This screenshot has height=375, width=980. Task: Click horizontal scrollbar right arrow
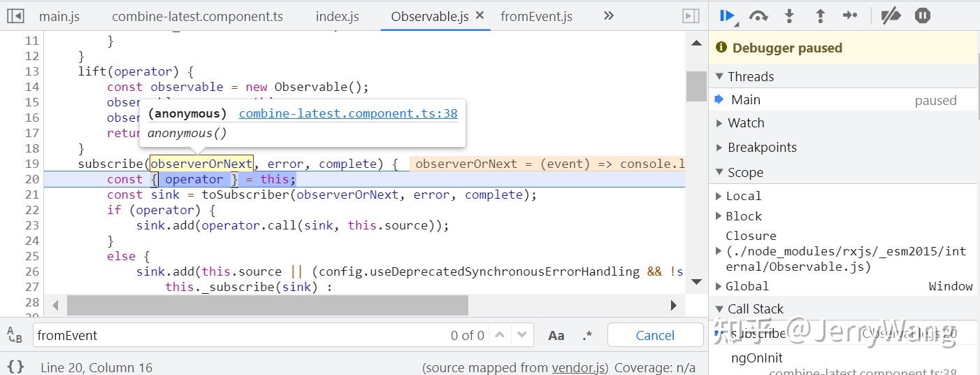(x=673, y=305)
